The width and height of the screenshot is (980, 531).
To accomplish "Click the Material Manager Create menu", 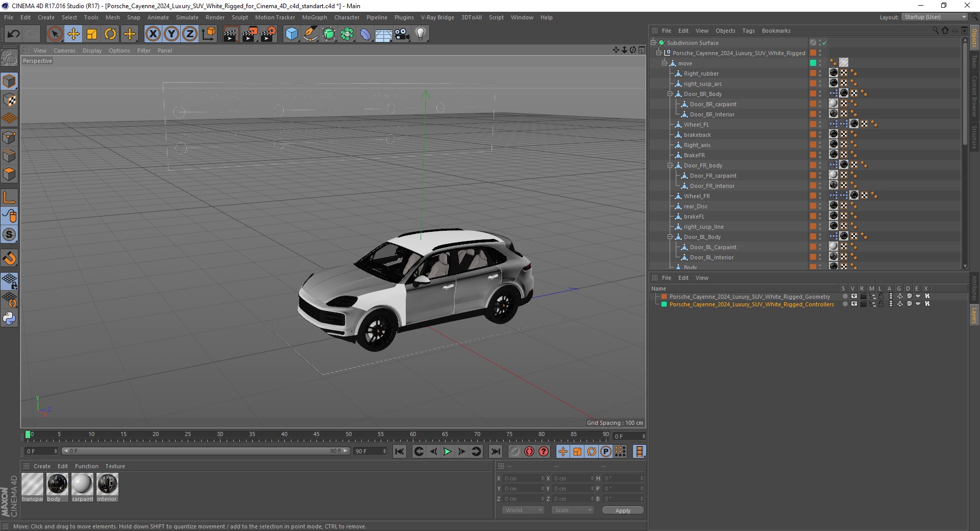I will click(42, 466).
